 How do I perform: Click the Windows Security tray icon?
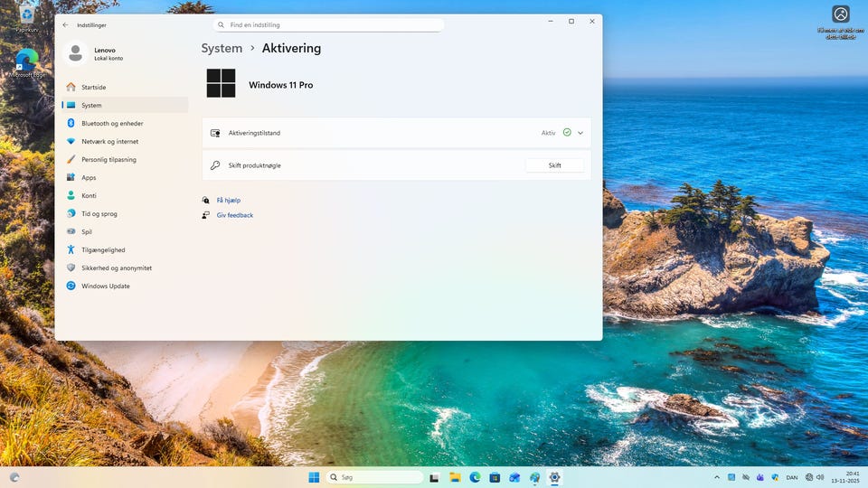[x=775, y=477]
